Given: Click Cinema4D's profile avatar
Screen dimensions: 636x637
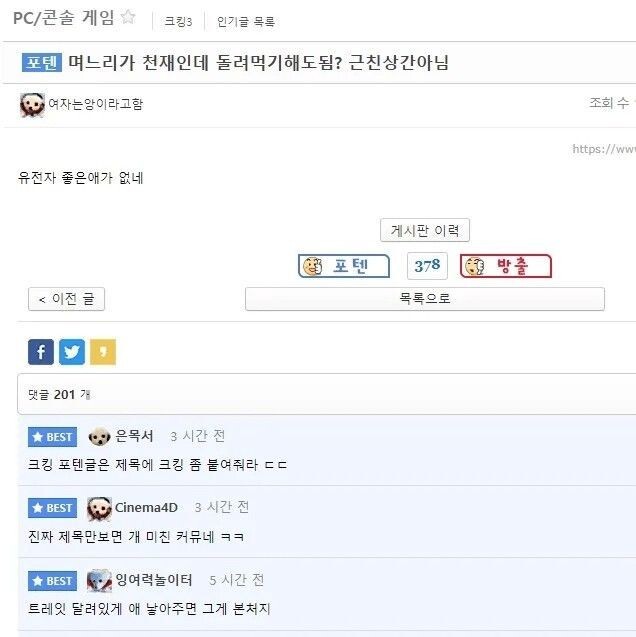Looking at the screenshot, I should pos(99,508).
